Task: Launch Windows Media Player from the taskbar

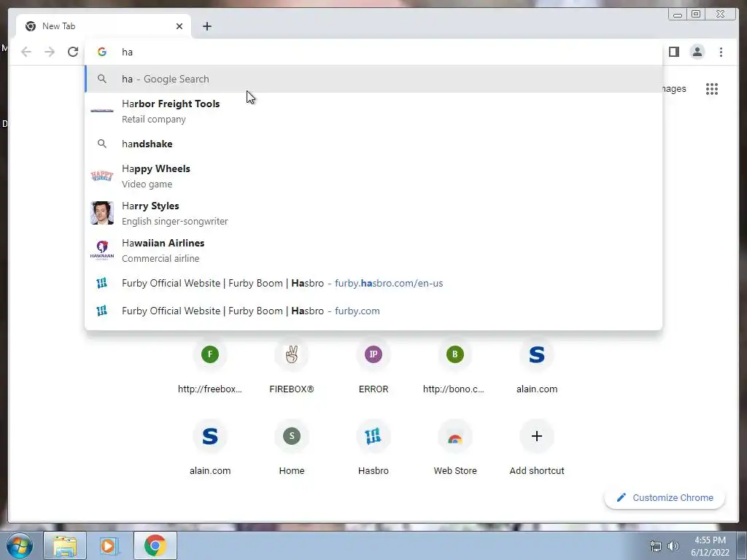Action: (x=109, y=545)
